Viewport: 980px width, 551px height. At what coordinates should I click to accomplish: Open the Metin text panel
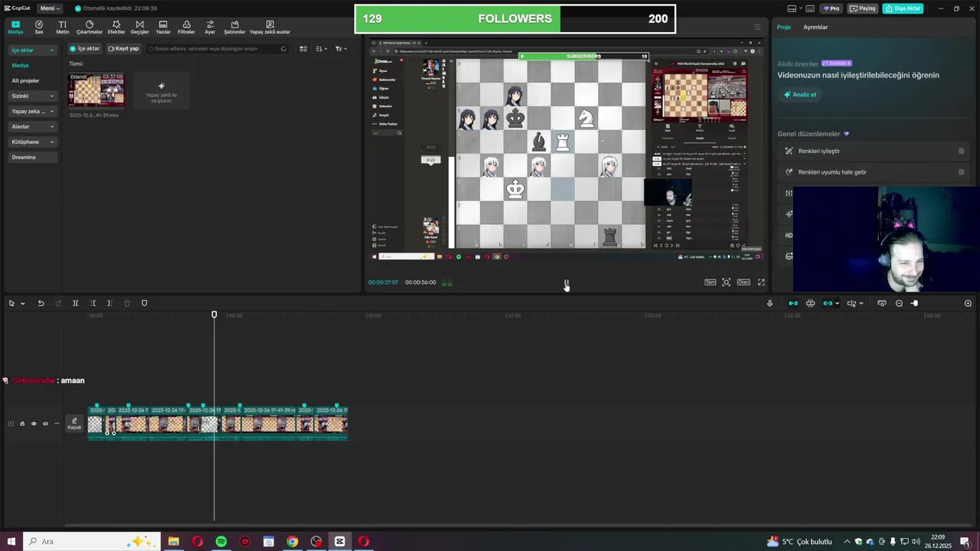click(x=62, y=28)
